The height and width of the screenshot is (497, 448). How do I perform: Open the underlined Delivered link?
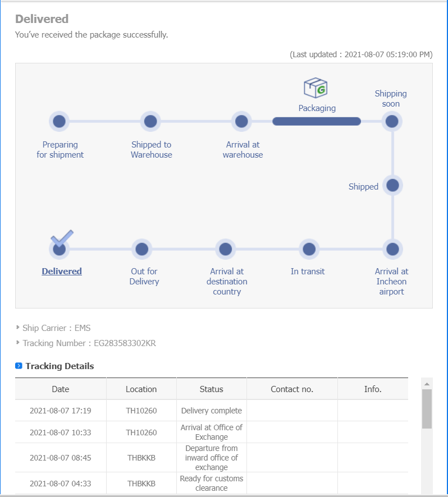pos(62,271)
